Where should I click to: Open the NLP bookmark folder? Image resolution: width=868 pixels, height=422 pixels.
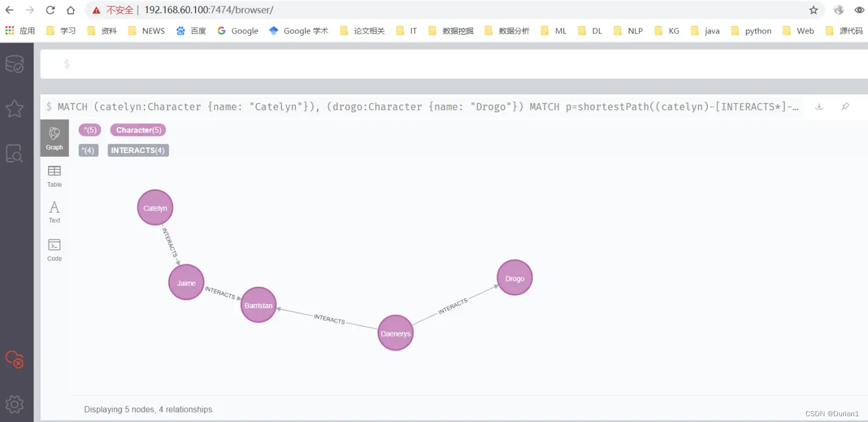tap(628, 31)
